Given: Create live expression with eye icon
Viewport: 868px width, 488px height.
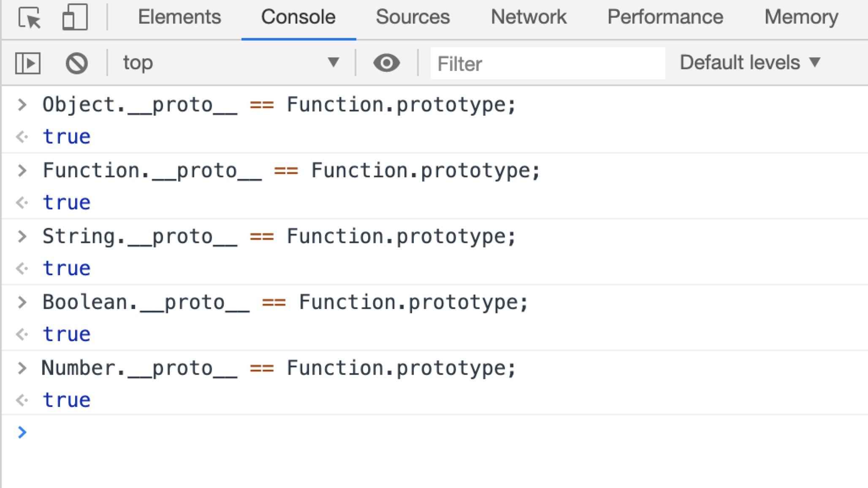Looking at the screenshot, I should 386,63.
